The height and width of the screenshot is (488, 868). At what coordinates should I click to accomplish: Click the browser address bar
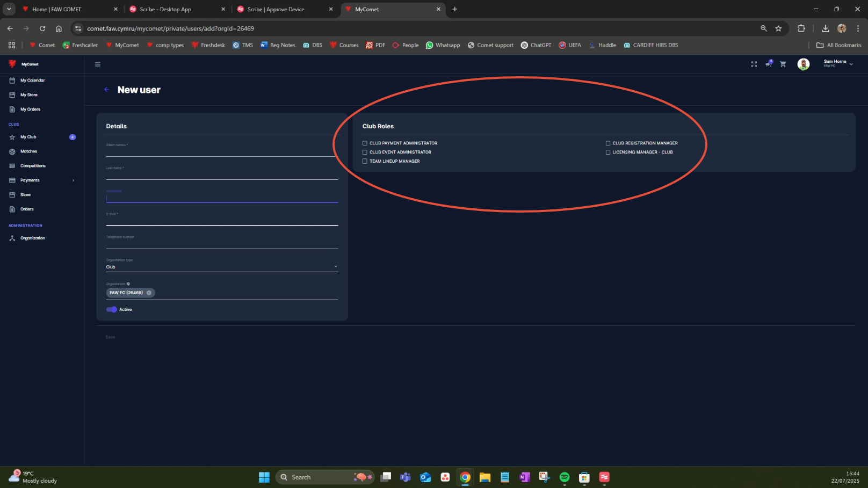[x=419, y=28]
